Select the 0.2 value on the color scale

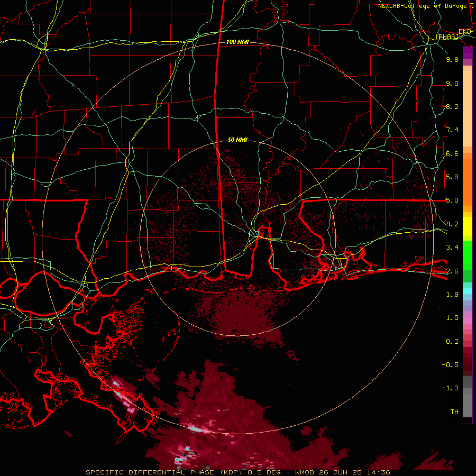point(452,342)
